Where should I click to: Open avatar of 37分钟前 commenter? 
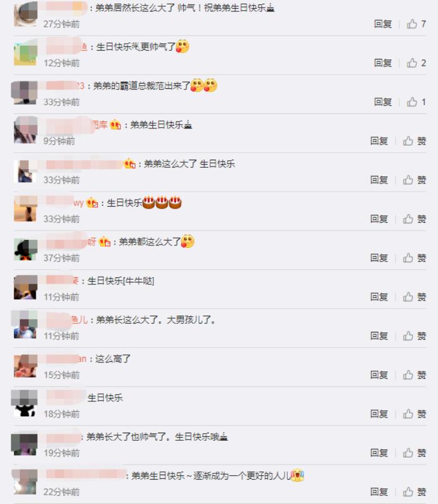coord(26,250)
